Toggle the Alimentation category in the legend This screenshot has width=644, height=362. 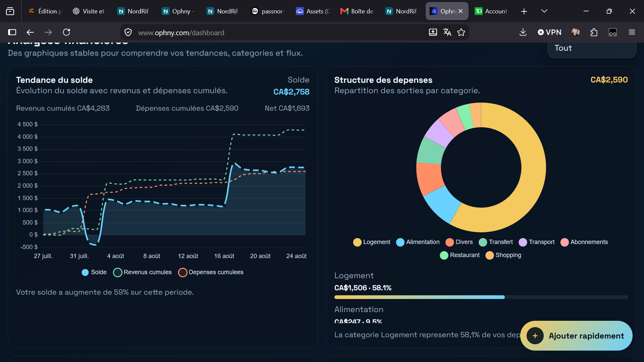point(418,242)
